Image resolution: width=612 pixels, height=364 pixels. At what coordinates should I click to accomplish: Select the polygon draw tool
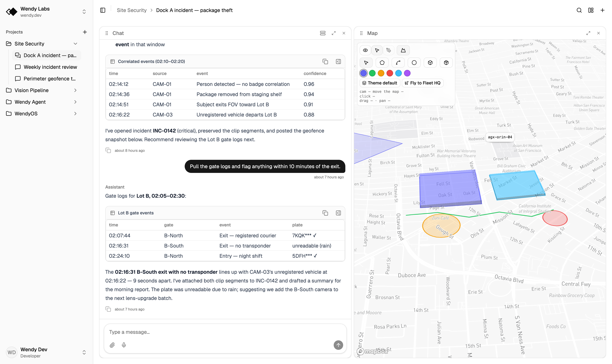click(382, 63)
